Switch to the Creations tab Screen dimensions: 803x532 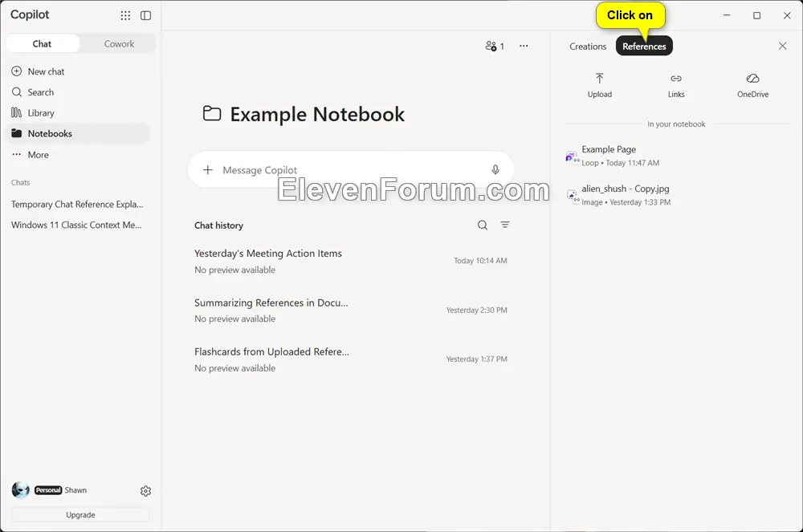(x=588, y=46)
